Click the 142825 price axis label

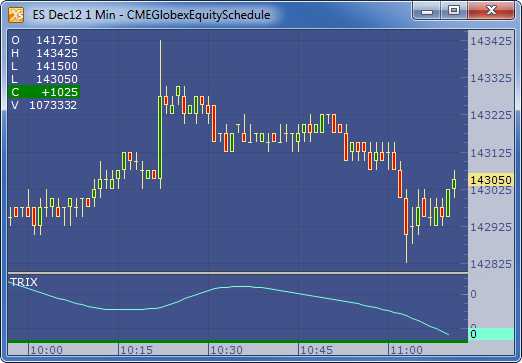[491, 264]
